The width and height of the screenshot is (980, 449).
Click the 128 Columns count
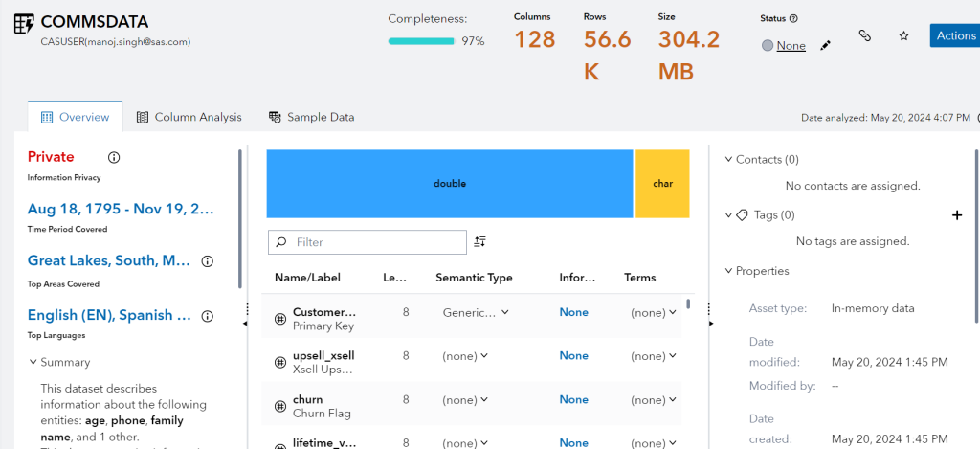[535, 39]
